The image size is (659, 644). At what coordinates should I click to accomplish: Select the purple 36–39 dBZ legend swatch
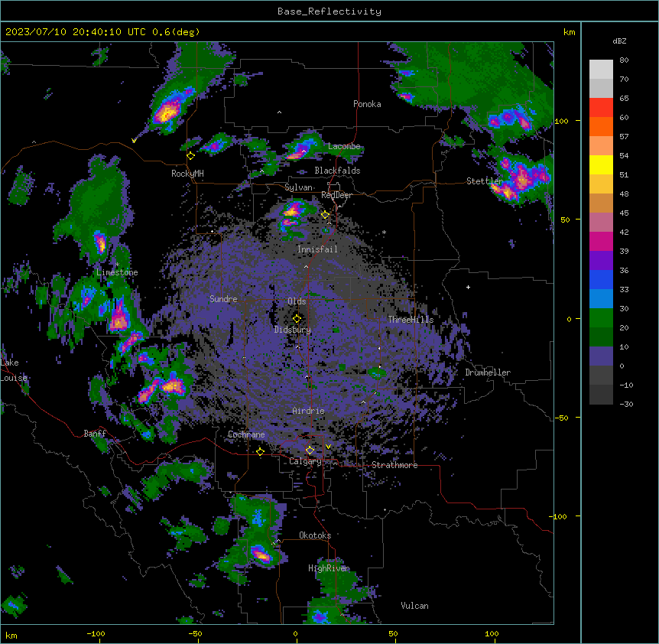coord(601,261)
